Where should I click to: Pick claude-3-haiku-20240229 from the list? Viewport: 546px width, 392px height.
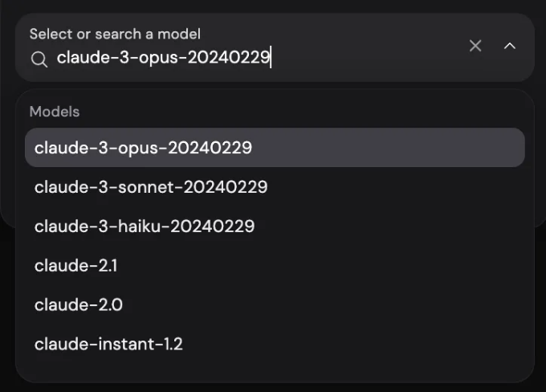click(x=275, y=227)
